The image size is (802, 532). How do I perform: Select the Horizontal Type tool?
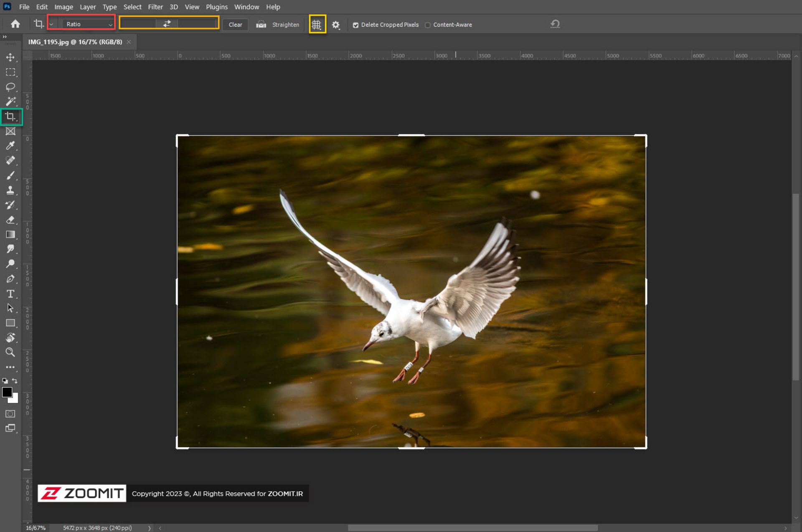(10, 294)
